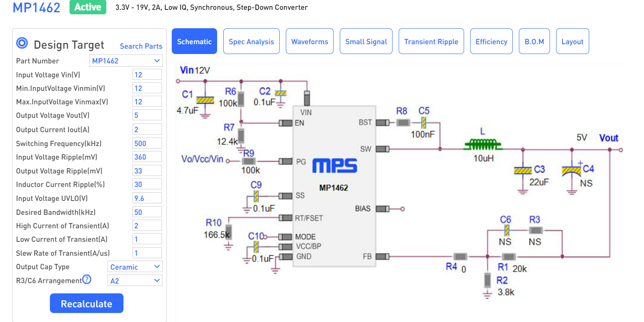Switch to the Schematic tab
This screenshot has height=322, width=644.
194,41
